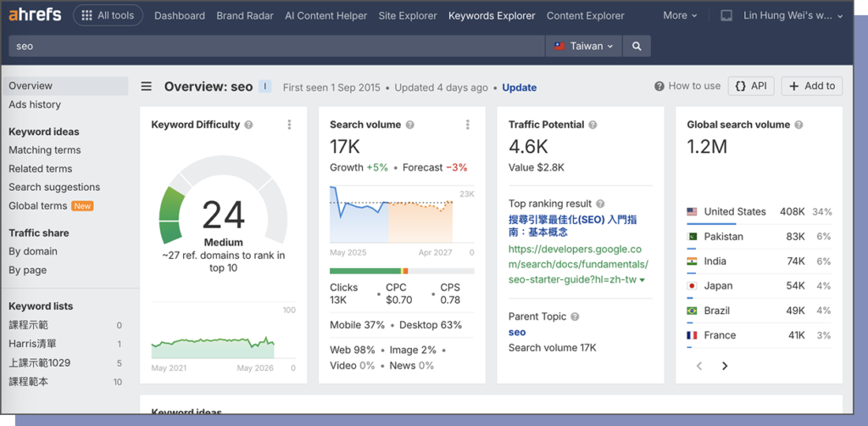Click the United States flag icon

click(692, 211)
